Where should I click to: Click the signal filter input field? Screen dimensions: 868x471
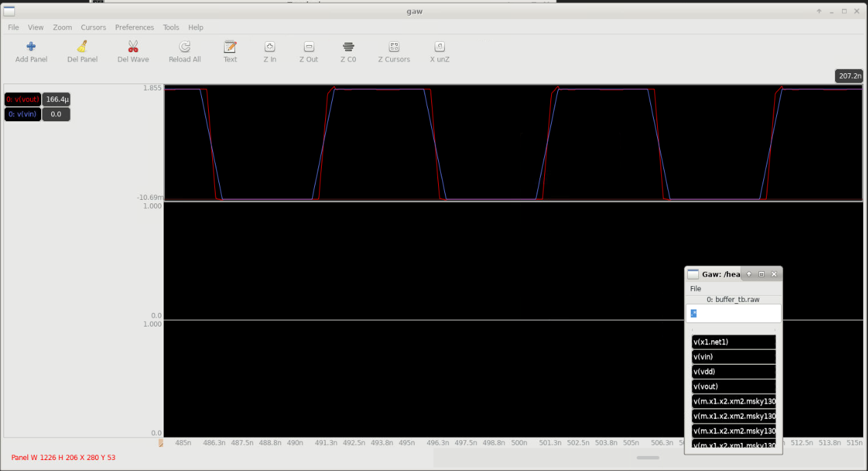(733, 314)
